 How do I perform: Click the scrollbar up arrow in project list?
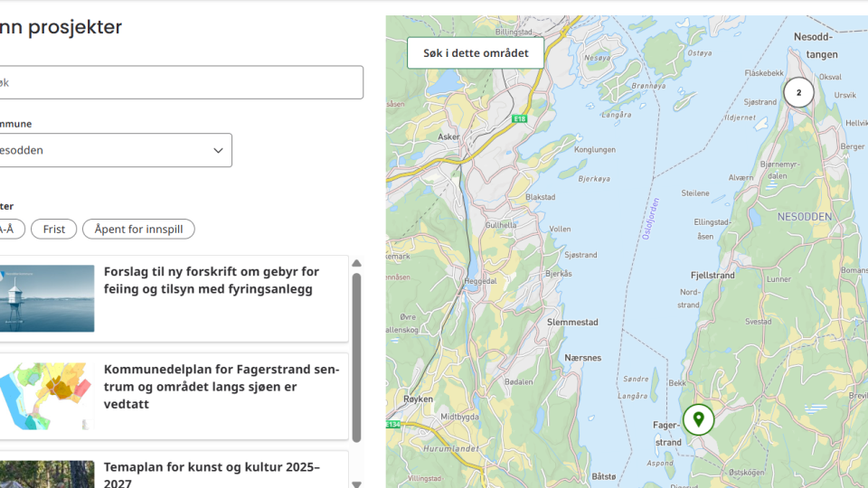coord(356,263)
